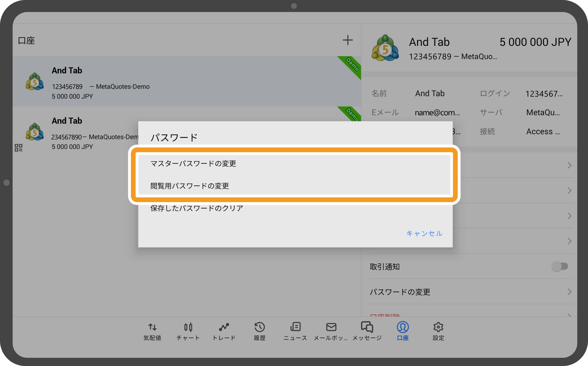The width and height of the screenshot is (588, 366).
Task: Expand the chevron beside Access connection info
Action: pos(570,165)
